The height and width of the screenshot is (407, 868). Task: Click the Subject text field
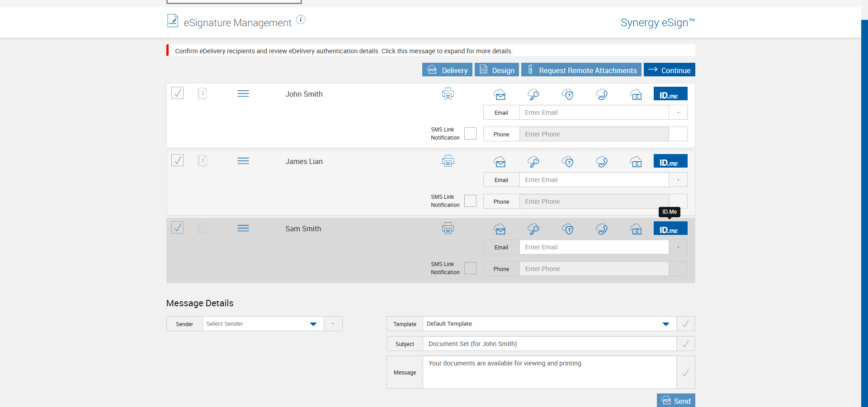point(549,344)
